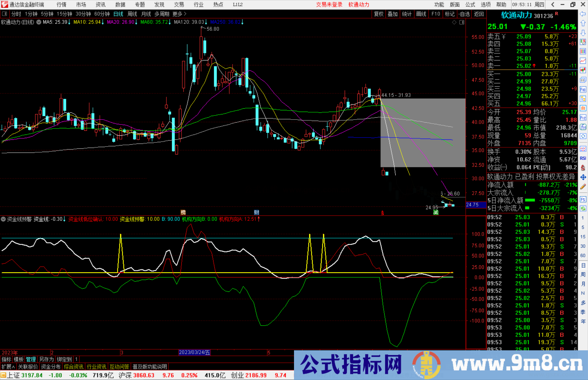Click the 财 badge under the price chart
The image size is (588, 380).
coord(256,212)
